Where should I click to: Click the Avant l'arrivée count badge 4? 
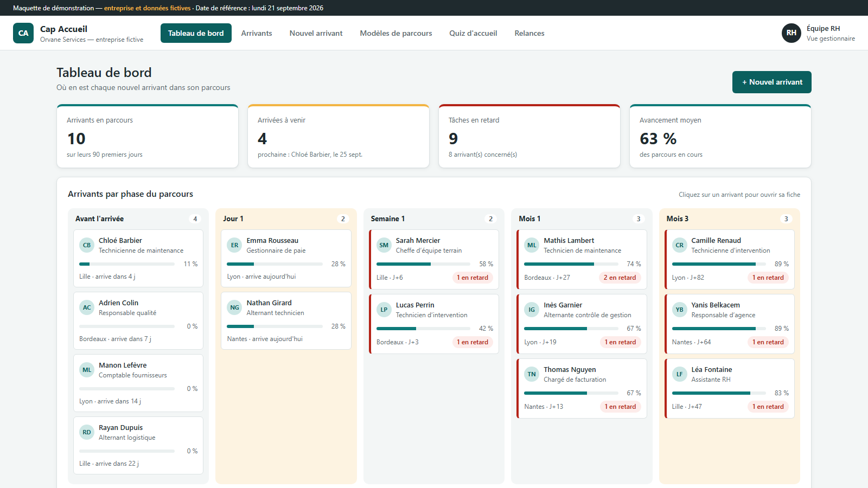coord(195,219)
